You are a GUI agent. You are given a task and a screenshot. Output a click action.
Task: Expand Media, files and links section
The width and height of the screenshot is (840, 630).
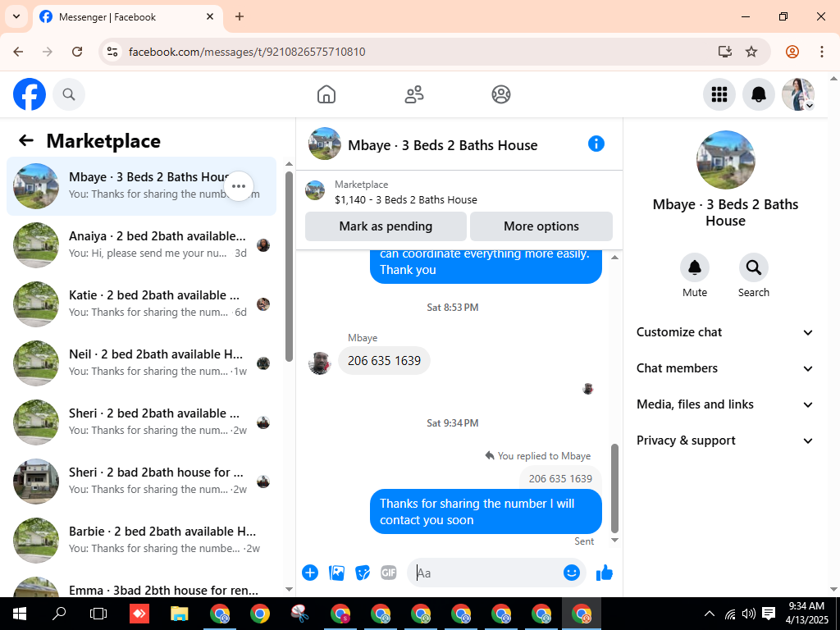[x=725, y=404]
